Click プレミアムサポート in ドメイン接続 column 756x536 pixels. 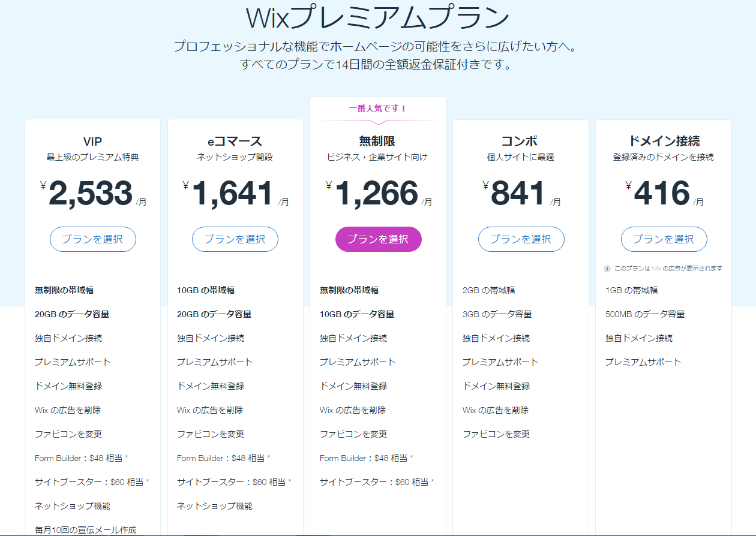pos(643,362)
